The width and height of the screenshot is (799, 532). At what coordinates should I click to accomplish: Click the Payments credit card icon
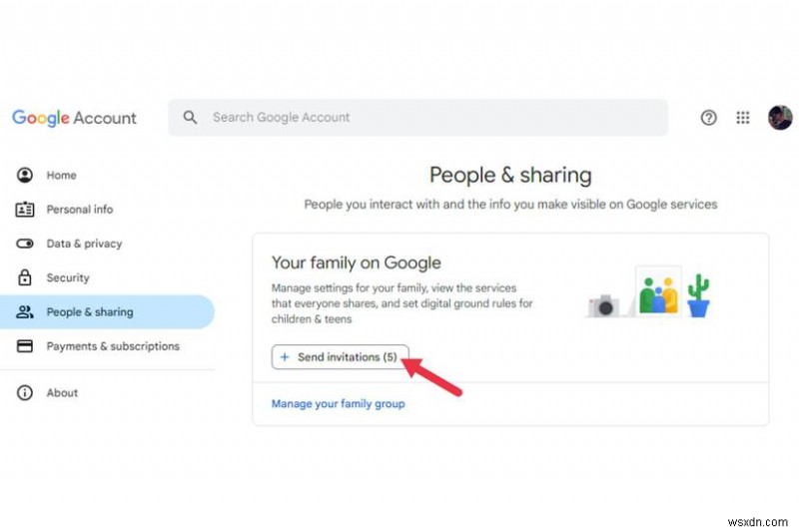coord(24,346)
